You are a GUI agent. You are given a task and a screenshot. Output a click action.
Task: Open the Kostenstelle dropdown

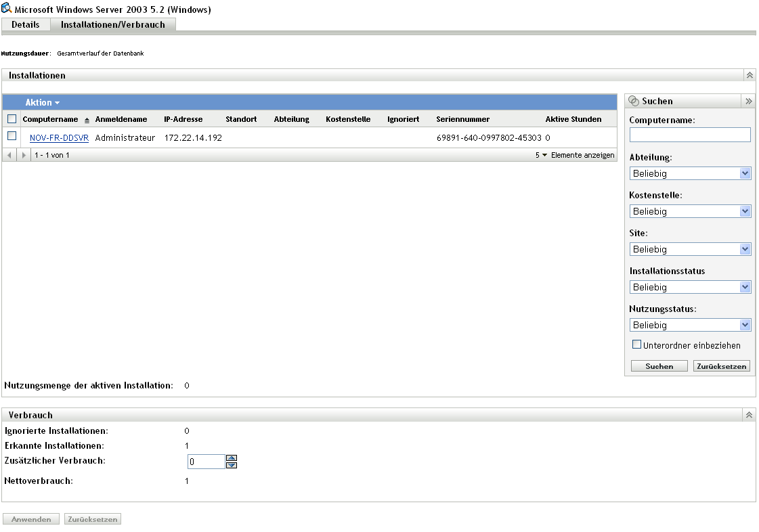coord(690,211)
